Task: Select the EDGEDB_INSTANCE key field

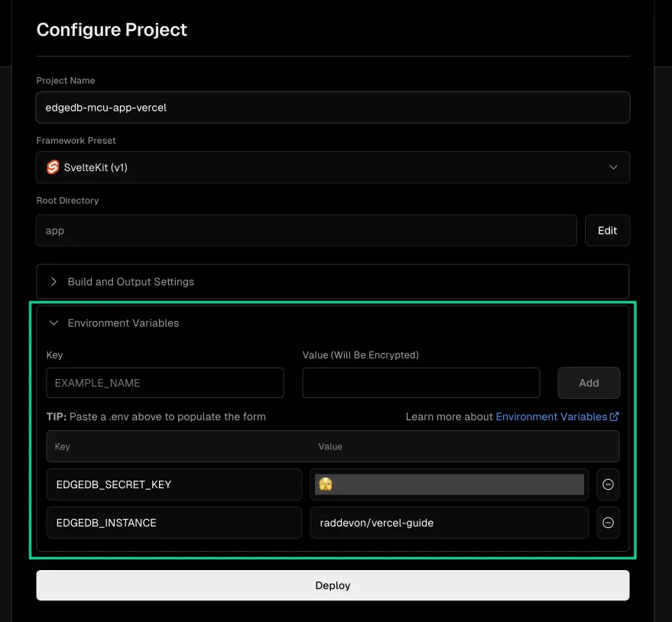Action: (x=174, y=523)
